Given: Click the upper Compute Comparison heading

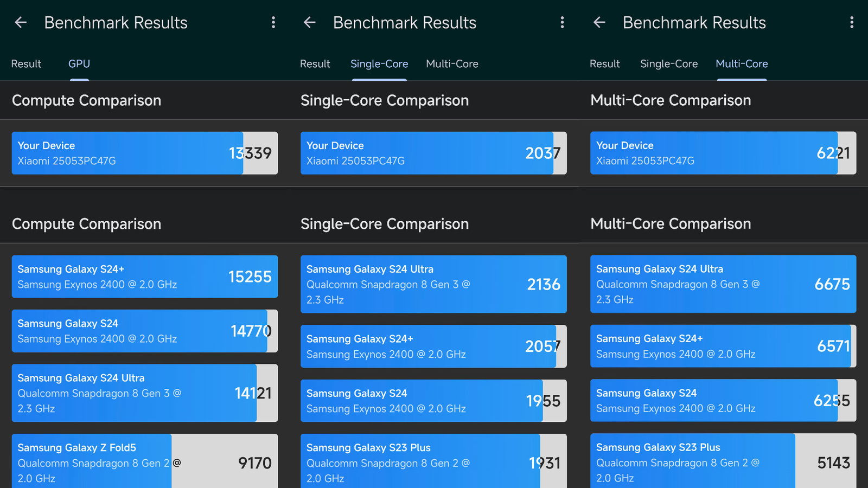Looking at the screenshot, I should coord(87,100).
